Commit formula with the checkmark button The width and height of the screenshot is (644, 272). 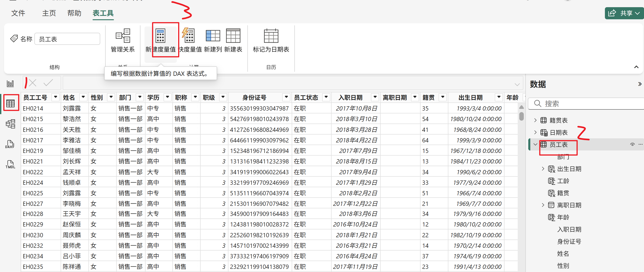(x=48, y=83)
